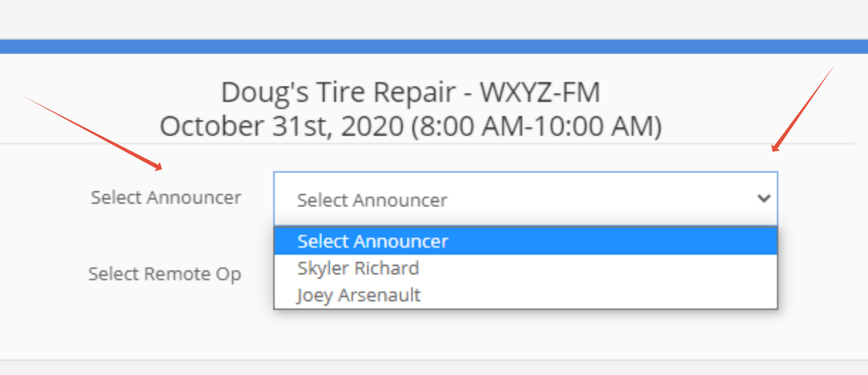Viewport: 868px width, 375px height.
Task: Click the word Announcer in the left-side label
Action: pyautogui.click(x=194, y=198)
